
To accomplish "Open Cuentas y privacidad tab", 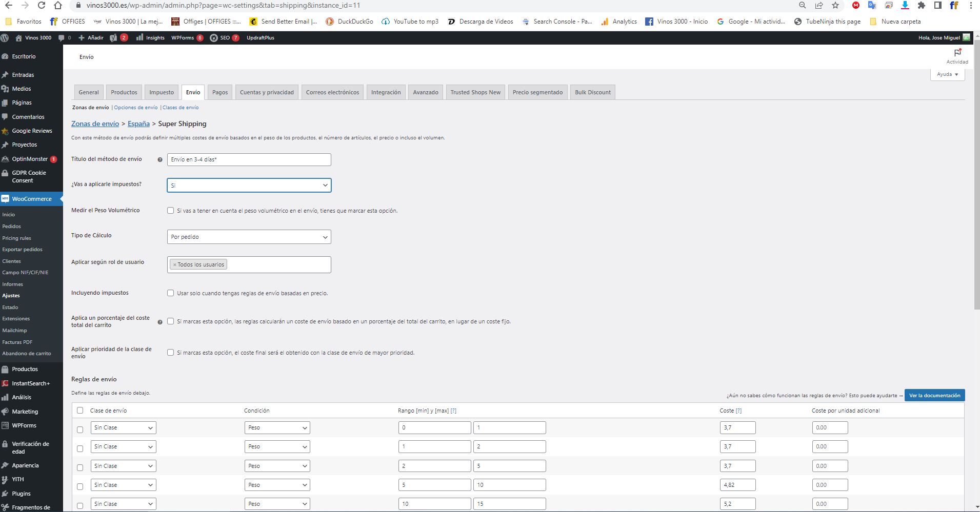I will tap(267, 92).
